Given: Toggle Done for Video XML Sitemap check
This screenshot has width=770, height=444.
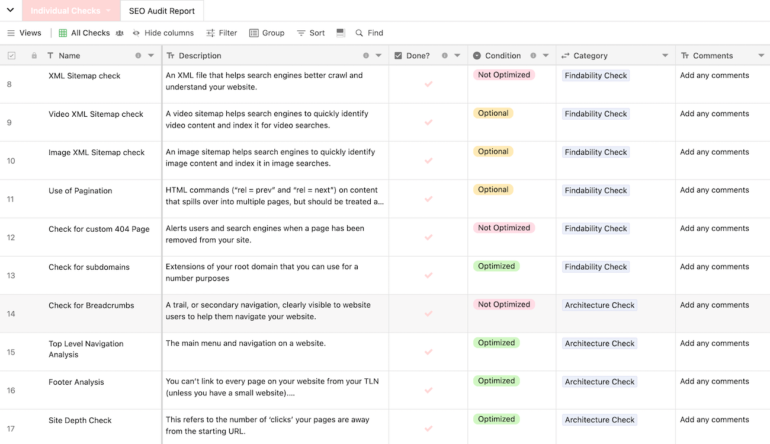Looking at the screenshot, I should (428, 122).
